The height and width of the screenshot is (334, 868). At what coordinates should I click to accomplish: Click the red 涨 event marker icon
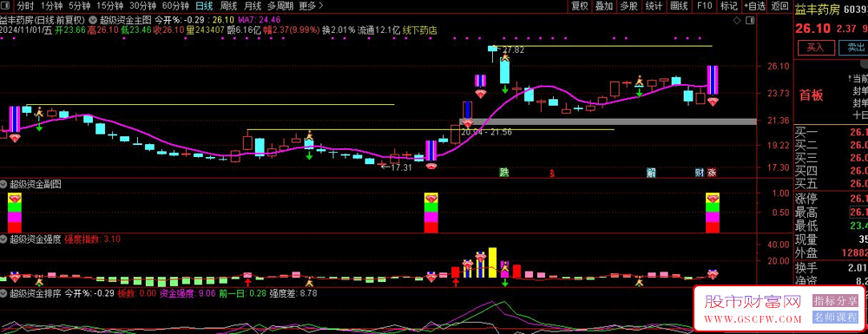point(712,172)
